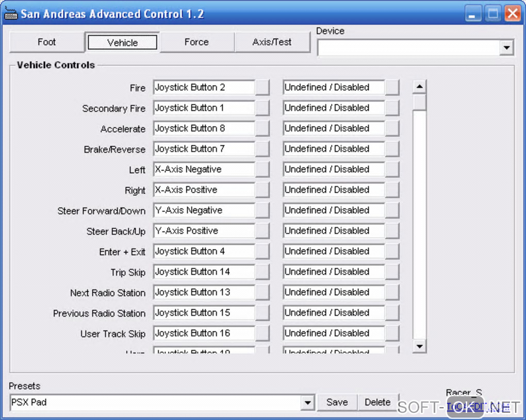Click the small button beside Enter + Exit's Undefined / Disabled field
This screenshot has width=526, height=420.
click(x=392, y=251)
